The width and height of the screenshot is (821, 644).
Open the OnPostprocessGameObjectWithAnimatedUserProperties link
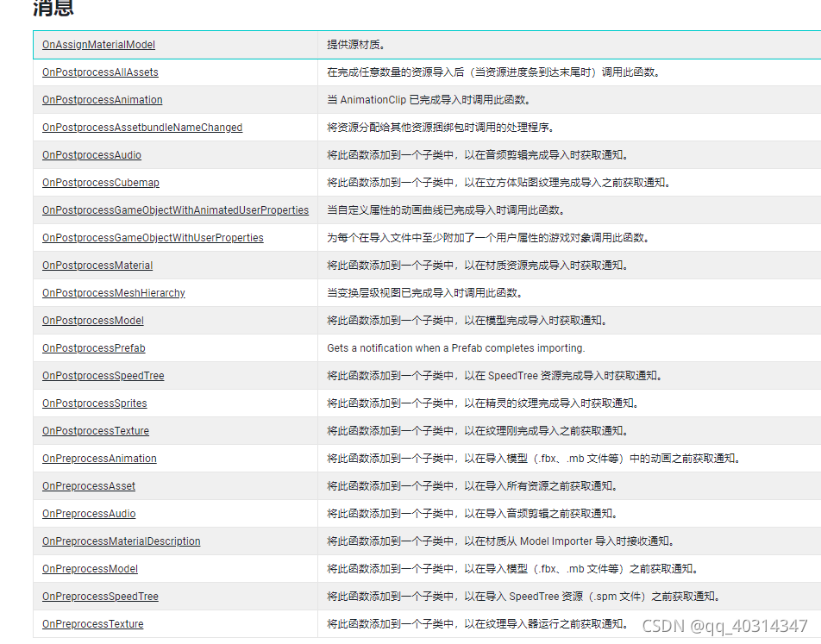pos(175,210)
